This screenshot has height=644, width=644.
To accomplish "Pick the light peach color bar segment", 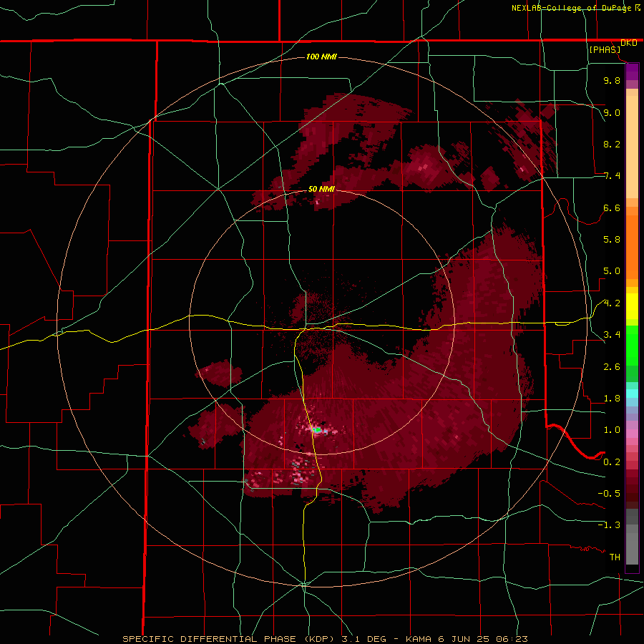I will coord(632,147).
